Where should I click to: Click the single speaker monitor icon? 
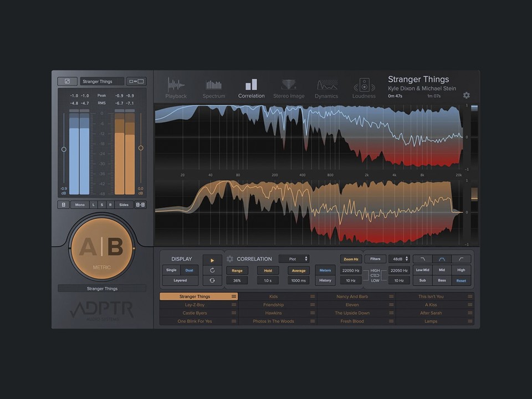tap(63, 204)
